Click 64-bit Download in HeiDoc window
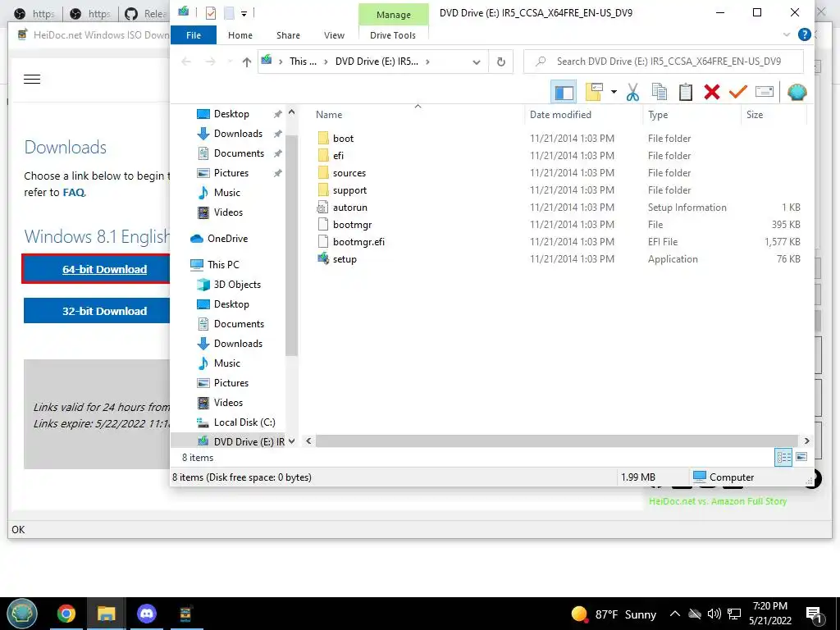This screenshot has width=840, height=630. pos(104,269)
